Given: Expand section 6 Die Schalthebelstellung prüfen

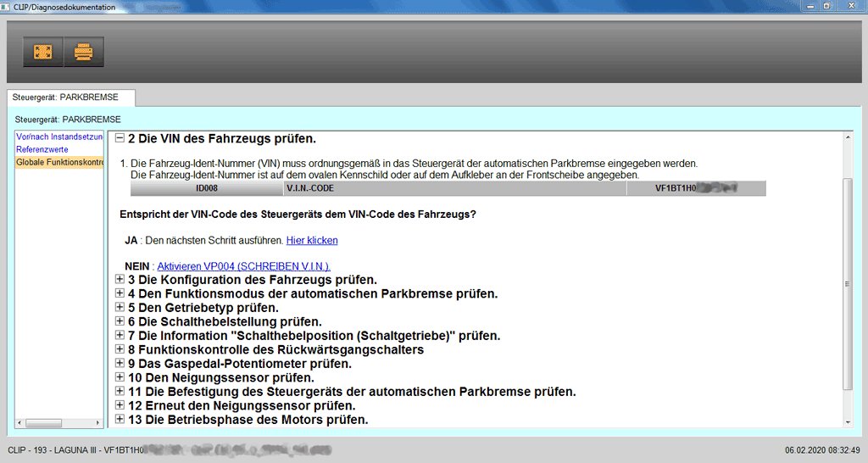Looking at the screenshot, I should pyautogui.click(x=120, y=321).
